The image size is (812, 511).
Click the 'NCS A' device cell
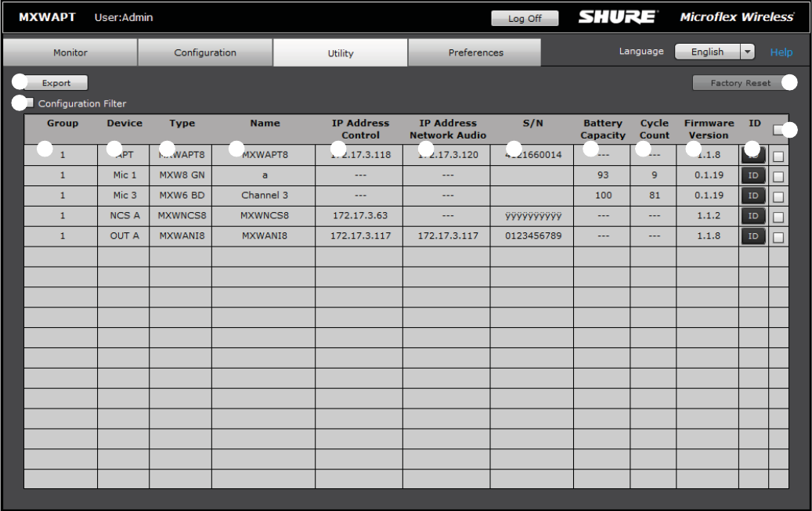pyautogui.click(x=125, y=215)
